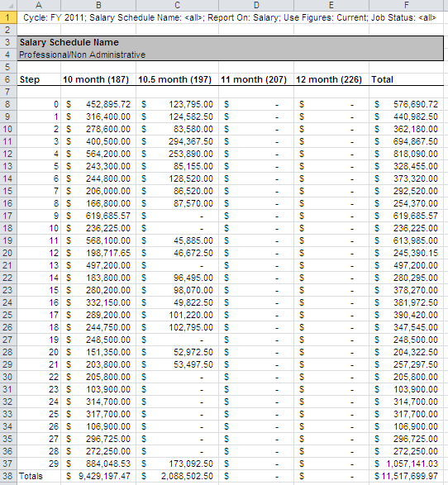Click the Total heading cell
The image size is (448, 485).
[x=406, y=79]
